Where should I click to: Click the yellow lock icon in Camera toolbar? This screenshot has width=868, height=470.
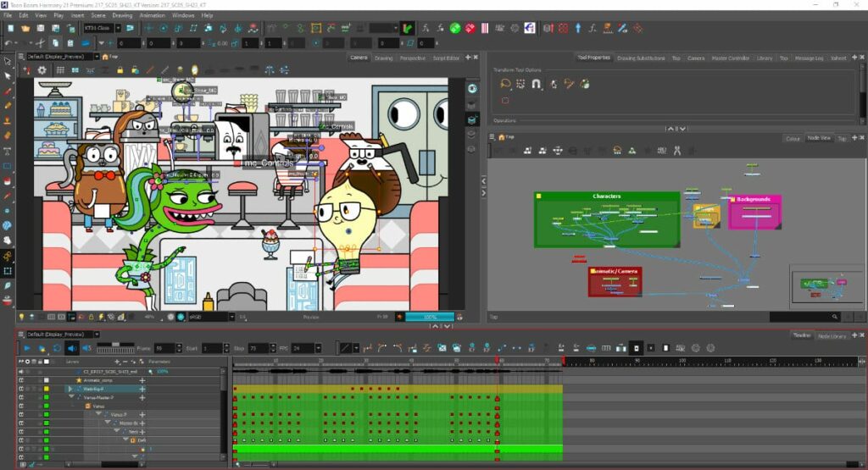[120, 70]
